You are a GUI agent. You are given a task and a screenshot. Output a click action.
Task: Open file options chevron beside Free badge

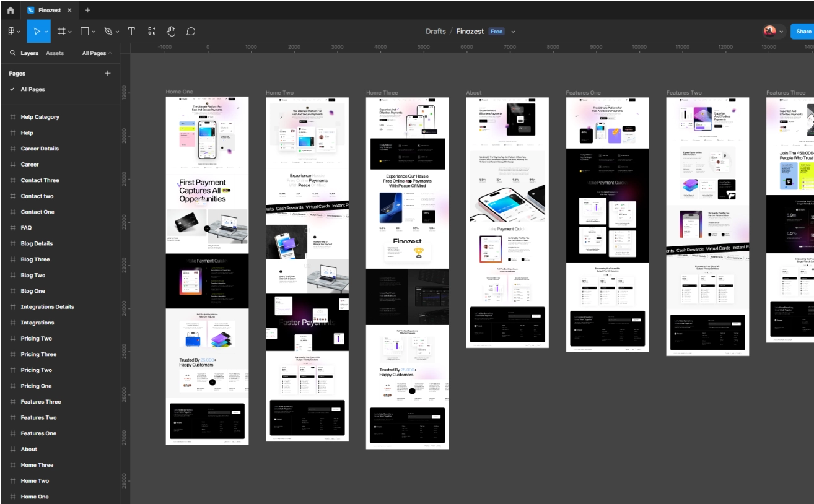[x=513, y=32]
